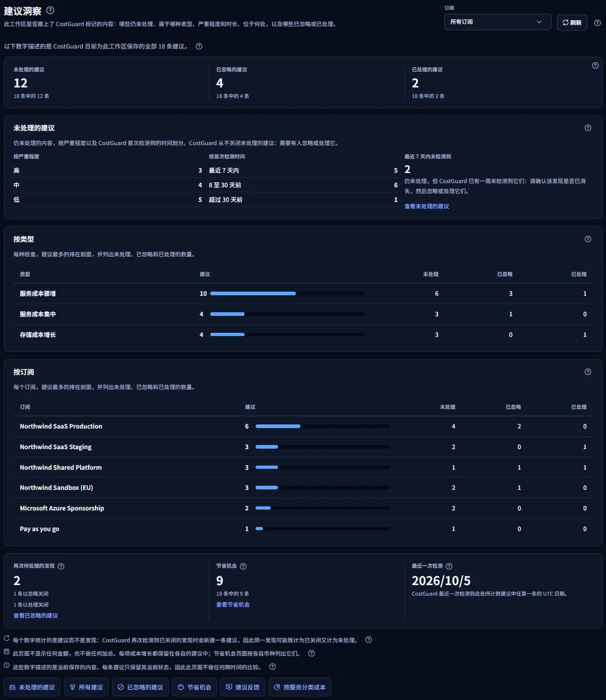Click the 最近 7 天内 detection row

pos(303,170)
